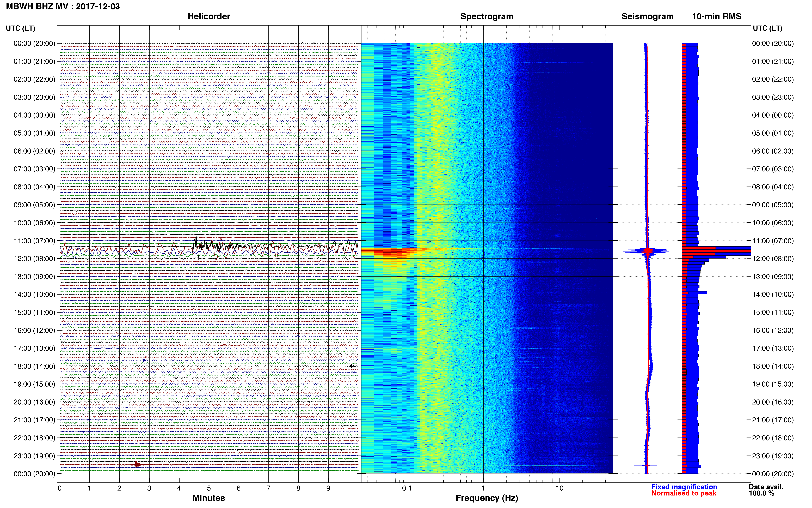Click the 1 Hz frequency tick label
This screenshot has height=508, width=812.
coord(483,488)
